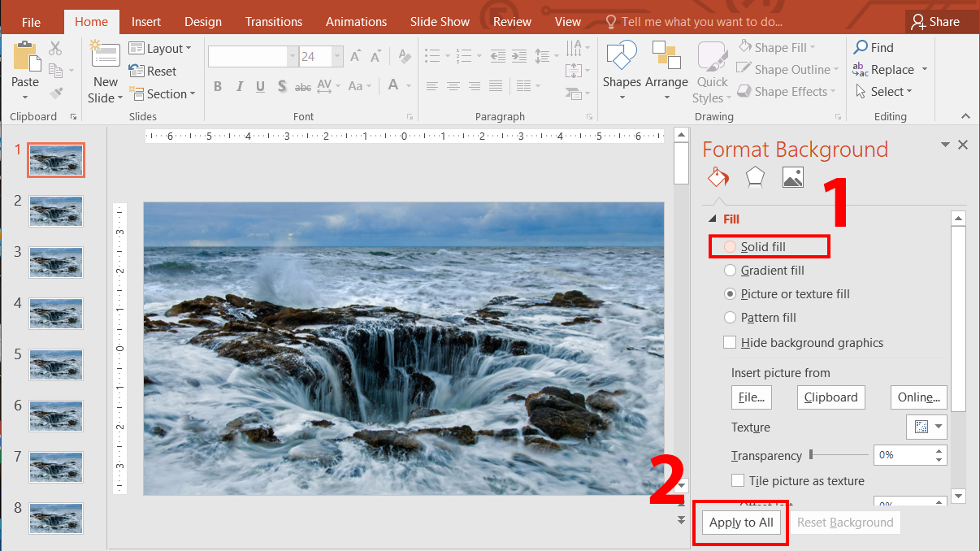Select the Picture icon in Format Background
980x551 pixels.
[793, 176]
